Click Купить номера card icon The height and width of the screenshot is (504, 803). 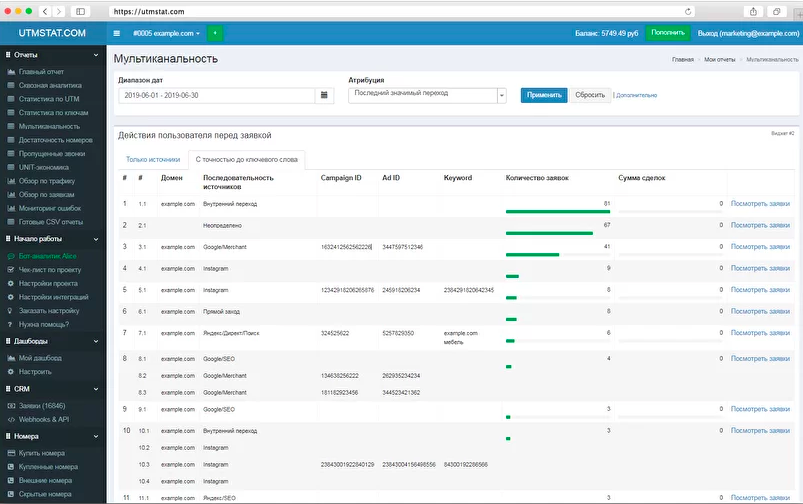pos(11,453)
